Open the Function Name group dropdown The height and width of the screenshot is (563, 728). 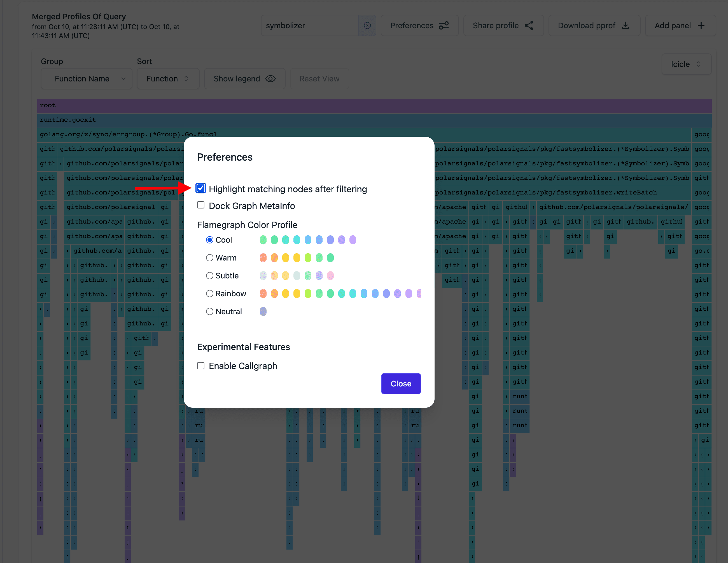coord(87,79)
